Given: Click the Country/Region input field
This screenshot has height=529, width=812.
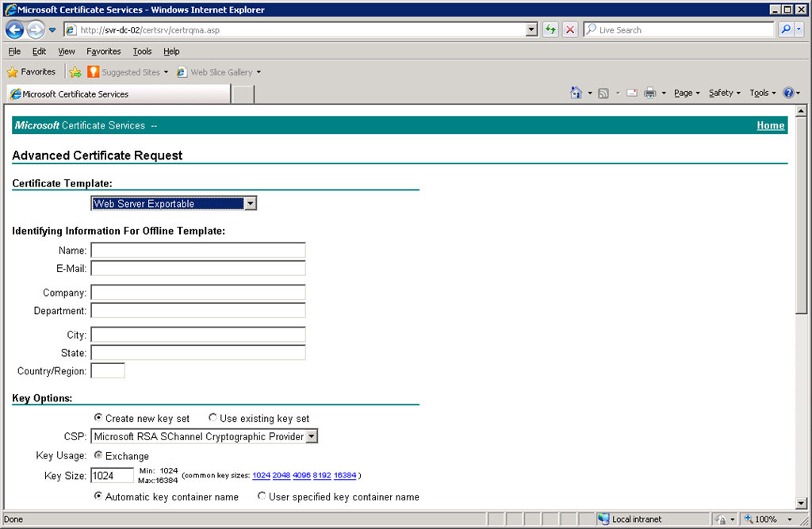Looking at the screenshot, I should tap(108, 371).
